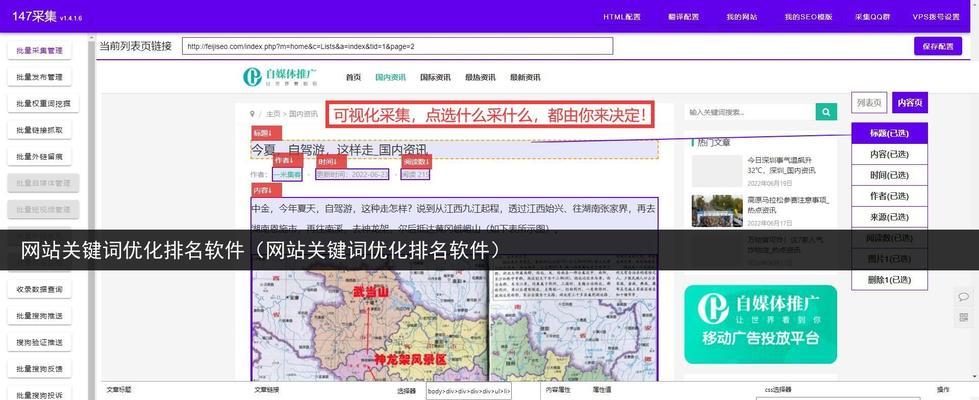Image resolution: width=979 pixels, height=400 pixels.
Task: Select the 作者(已选) field button
Action: (889, 196)
